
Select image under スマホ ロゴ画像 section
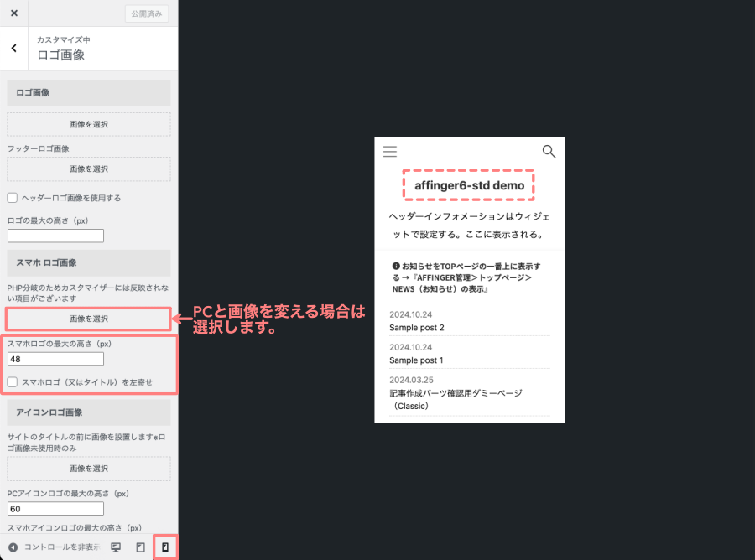click(x=88, y=319)
